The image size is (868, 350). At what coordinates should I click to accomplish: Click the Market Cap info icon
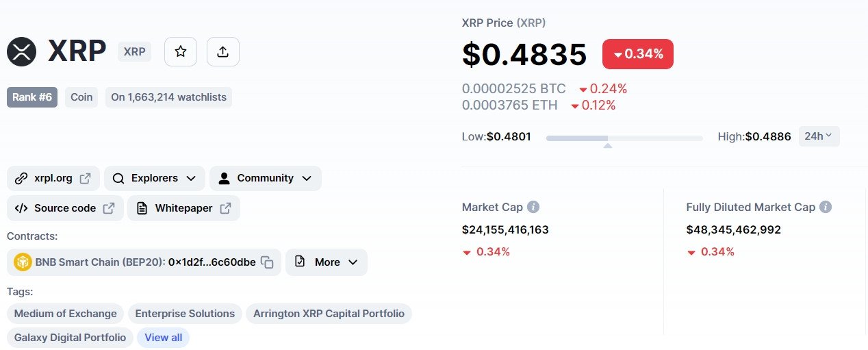coord(533,207)
